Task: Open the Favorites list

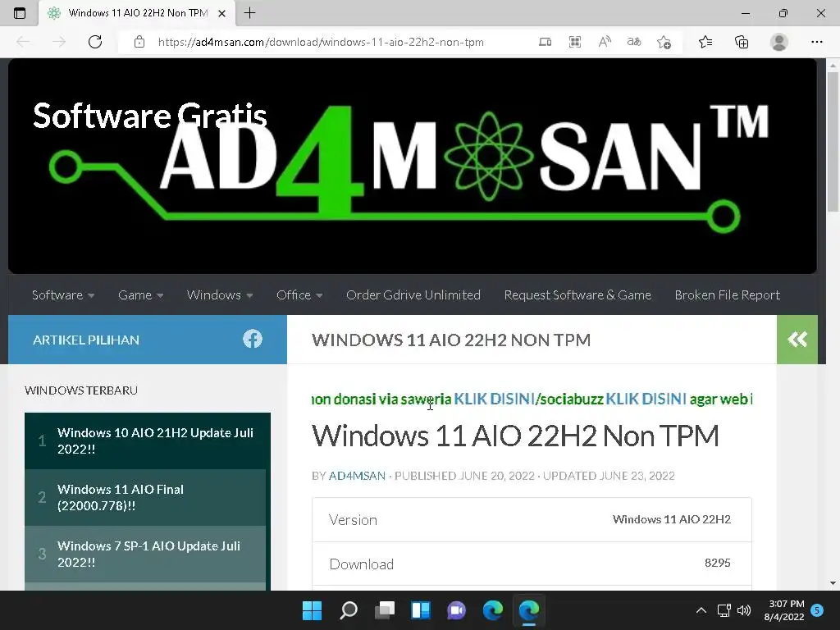Action: (705, 42)
